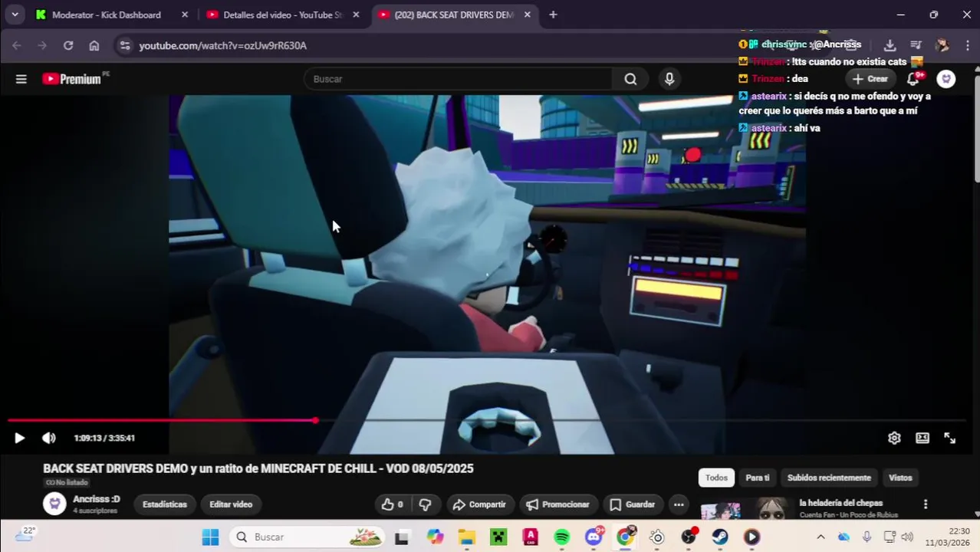The image size is (980, 552).
Task: Start voice search with microphone icon
Action: tap(669, 79)
